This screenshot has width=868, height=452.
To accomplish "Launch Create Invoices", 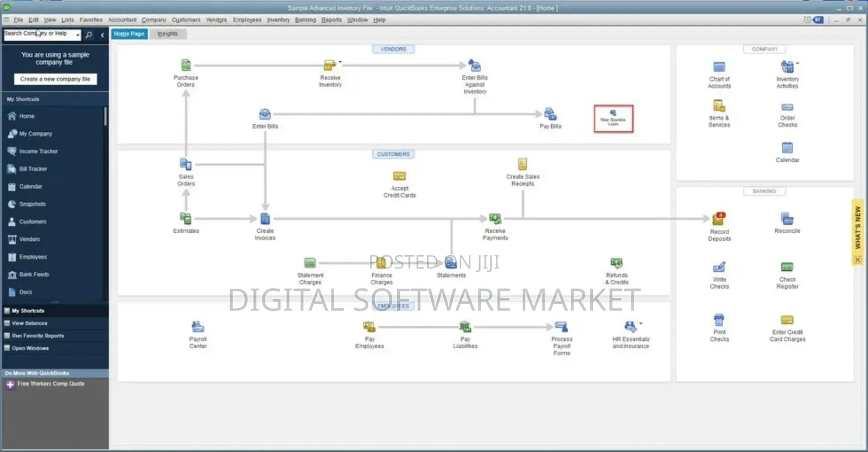I will click(265, 218).
